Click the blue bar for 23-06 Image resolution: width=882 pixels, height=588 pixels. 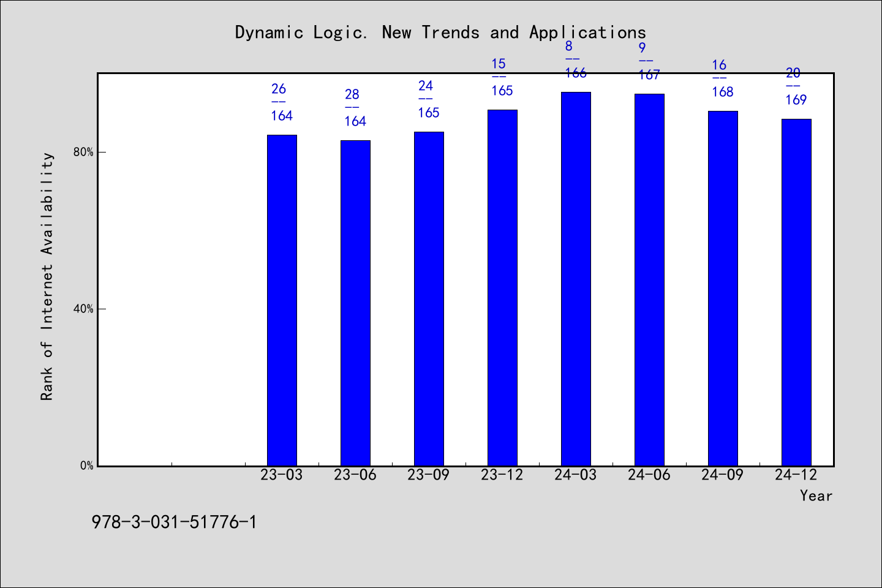click(355, 303)
